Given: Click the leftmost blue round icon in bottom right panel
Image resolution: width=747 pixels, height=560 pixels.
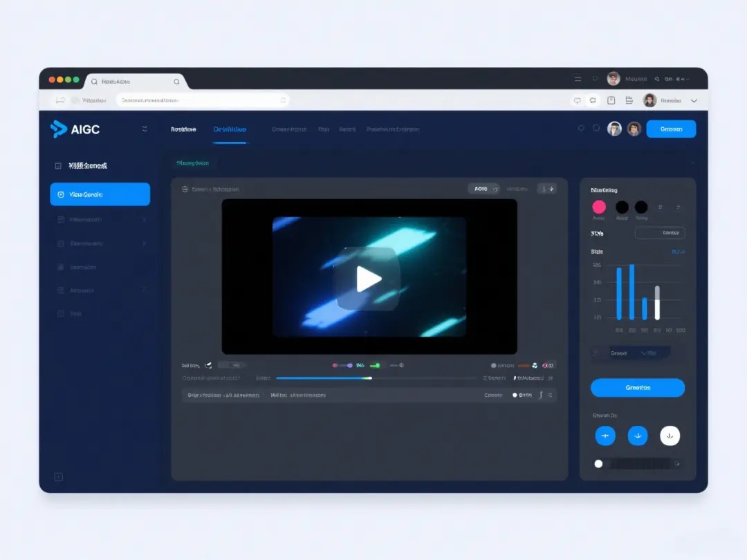Looking at the screenshot, I should click(605, 436).
